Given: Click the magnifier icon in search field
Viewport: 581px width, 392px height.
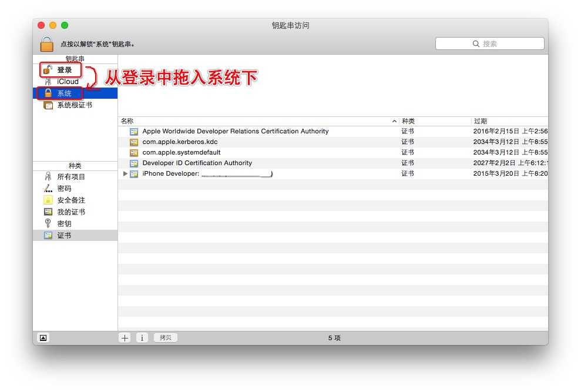Looking at the screenshot, I should pos(476,43).
